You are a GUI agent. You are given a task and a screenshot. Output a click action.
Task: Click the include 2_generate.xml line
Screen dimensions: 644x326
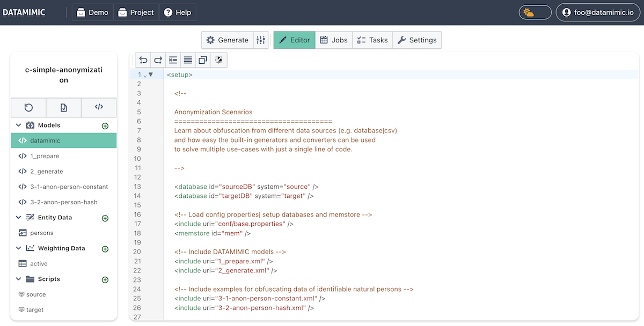(225, 271)
